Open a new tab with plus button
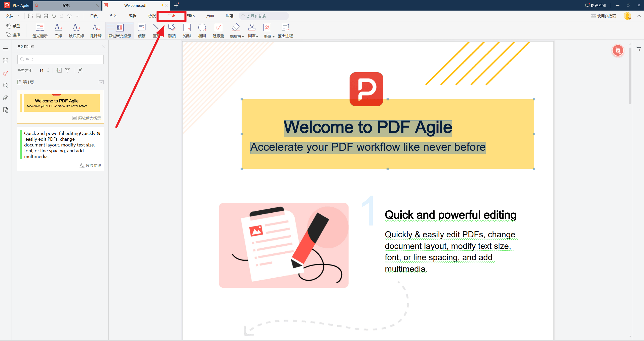This screenshot has height=341, width=644. (x=176, y=5)
